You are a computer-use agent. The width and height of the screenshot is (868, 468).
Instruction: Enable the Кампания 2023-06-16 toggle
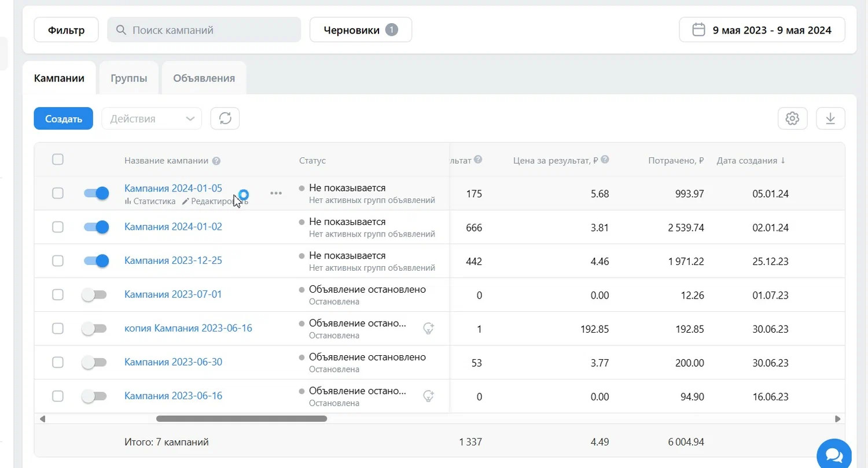[94, 396]
